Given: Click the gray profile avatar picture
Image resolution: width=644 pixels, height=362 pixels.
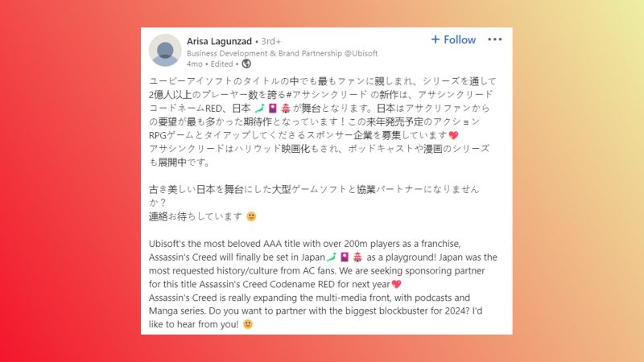Looking at the screenshot, I should (165, 50).
